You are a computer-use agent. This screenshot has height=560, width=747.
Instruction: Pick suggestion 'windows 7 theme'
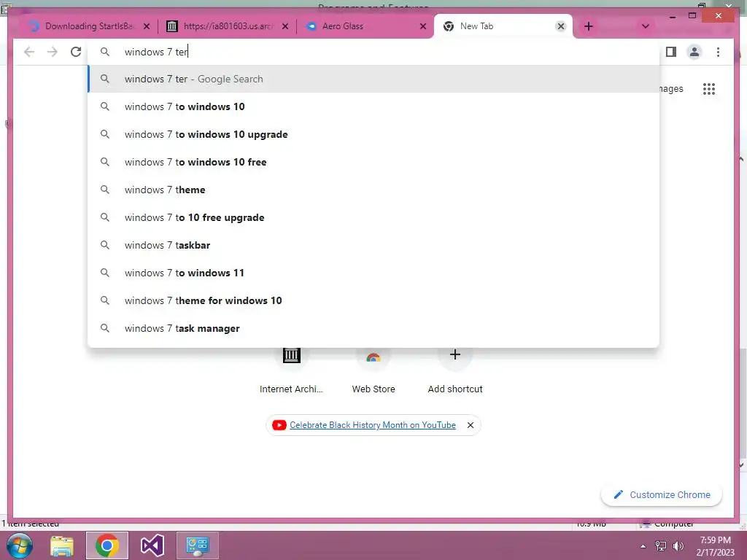coord(374,190)
